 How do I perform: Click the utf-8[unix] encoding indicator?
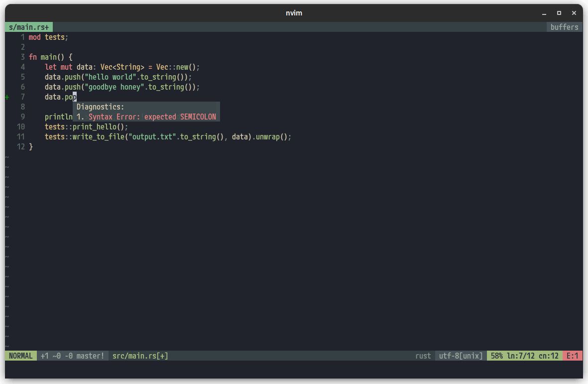coord(461,356)
